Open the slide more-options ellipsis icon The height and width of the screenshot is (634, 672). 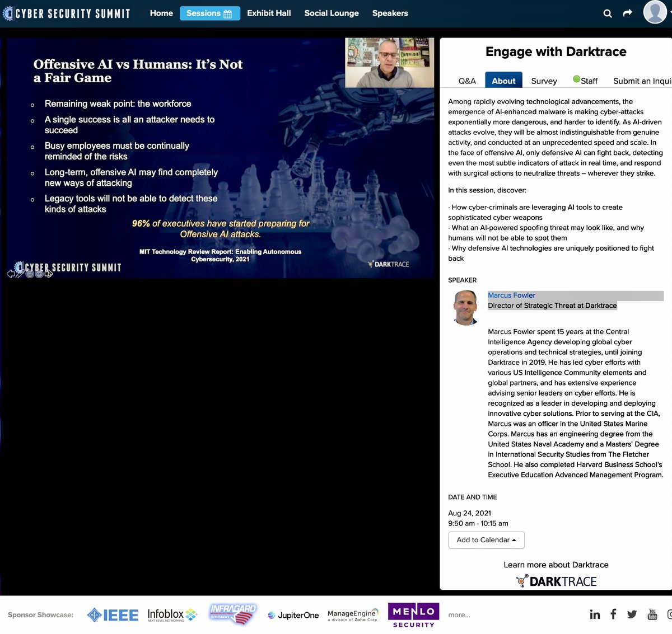(x=39, y=274)
